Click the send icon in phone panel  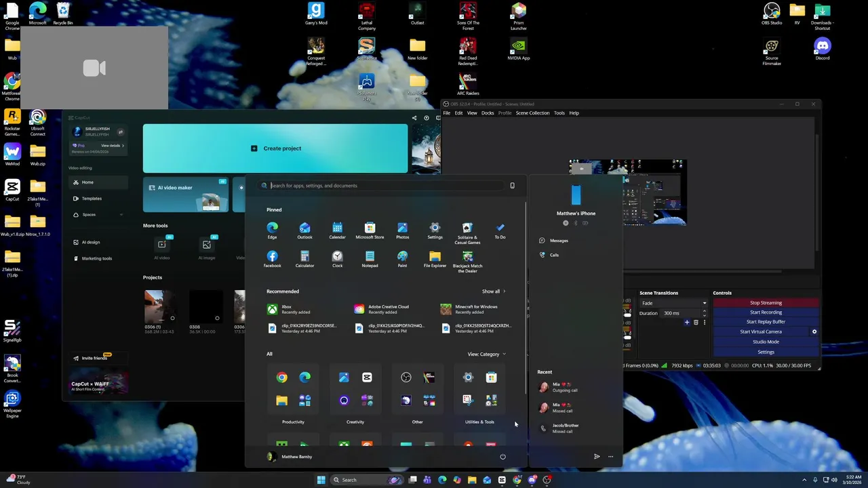597,457
